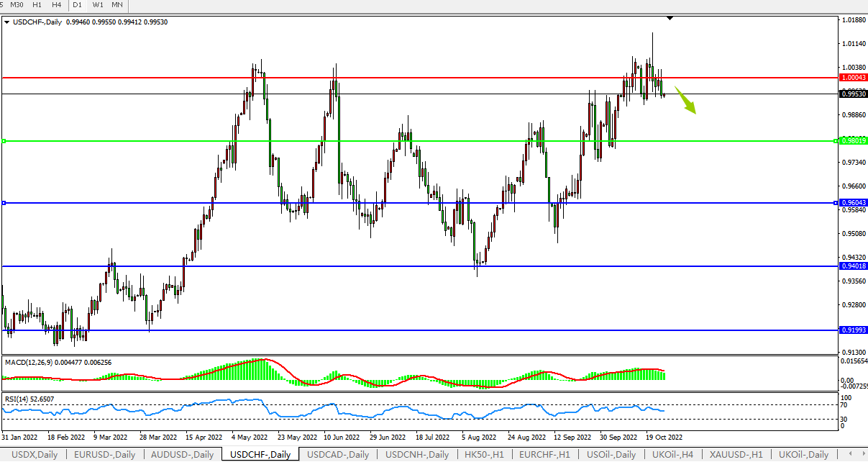Open the AUDUSD-,Daily chart tab

click(x=183, y=455)
